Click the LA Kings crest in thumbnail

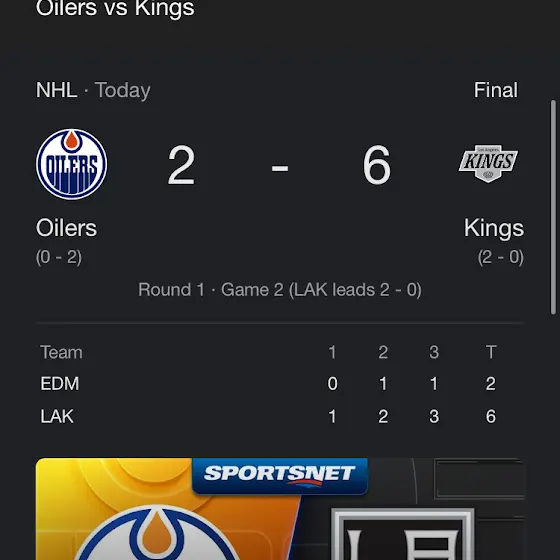(403, 534)
